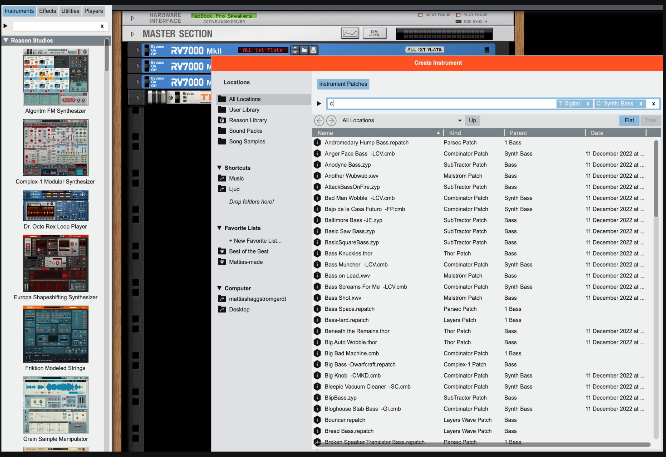666x457 pixels.
Task: Unfold the first RV7000 MkII device
Action: [137, 50]
